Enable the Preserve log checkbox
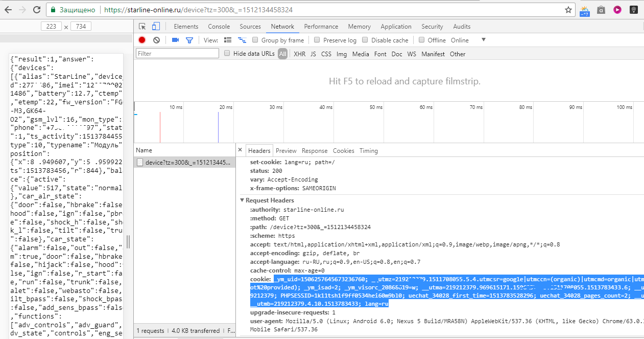Viewport: 644px width, 339px height. pos(317,40)
